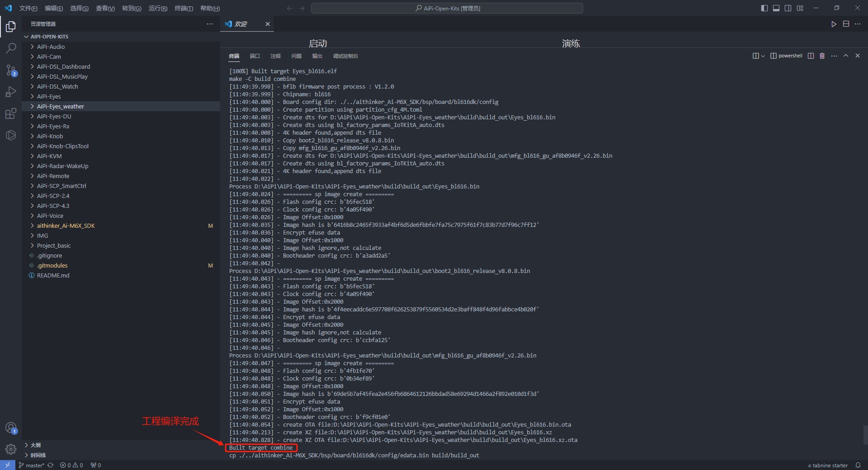Maximize the terminal panel size chevron
This screenshot has width=868, height=470.
(846, 56)
